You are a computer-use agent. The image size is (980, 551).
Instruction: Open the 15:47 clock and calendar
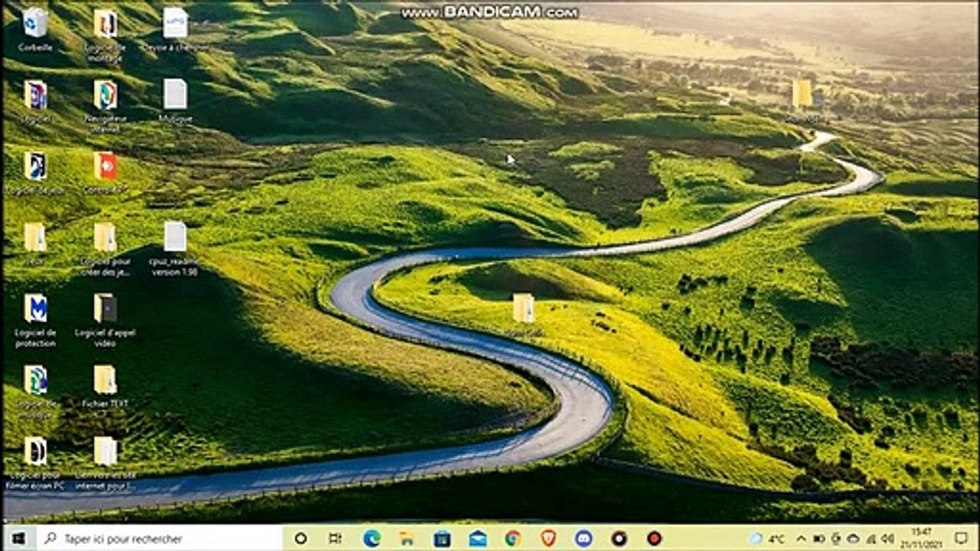[x=921, y=539]
